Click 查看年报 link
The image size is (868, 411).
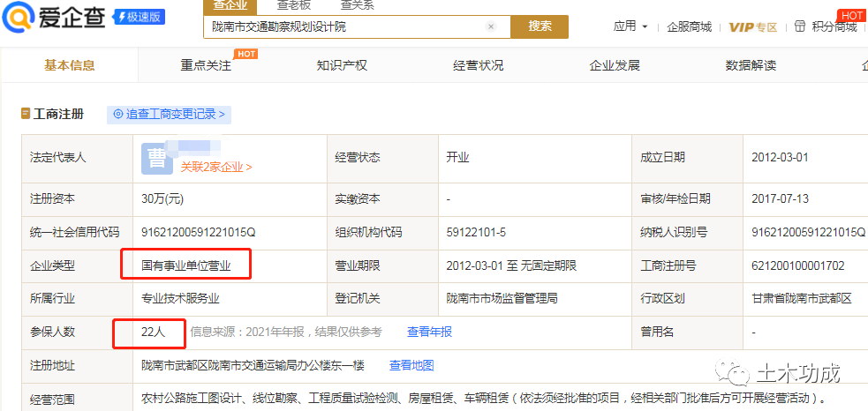[429, 332]
